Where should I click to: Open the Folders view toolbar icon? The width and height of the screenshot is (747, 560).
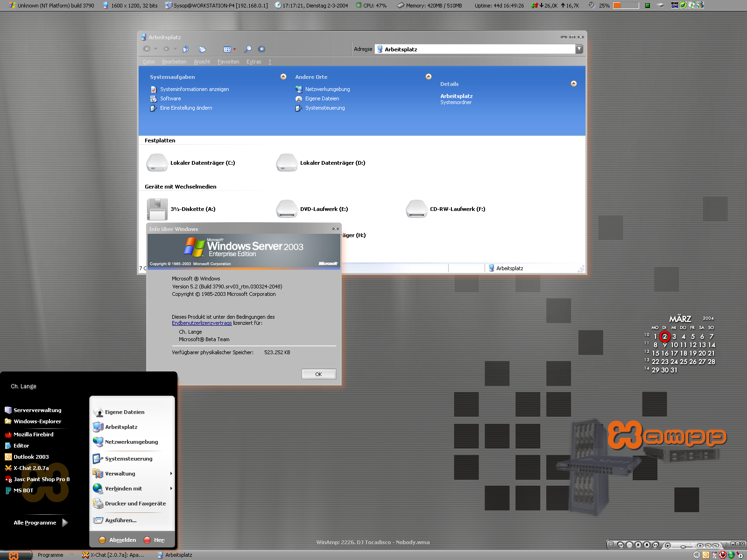202,49
